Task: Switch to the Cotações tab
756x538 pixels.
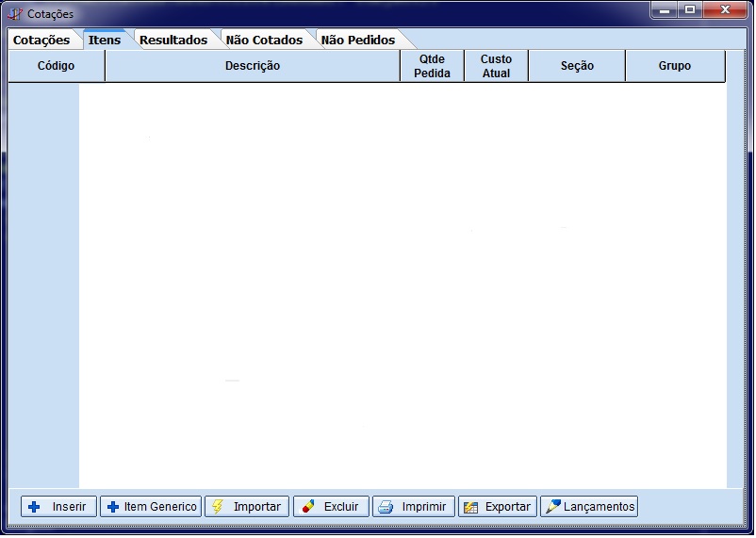Action: coord(41,40)
